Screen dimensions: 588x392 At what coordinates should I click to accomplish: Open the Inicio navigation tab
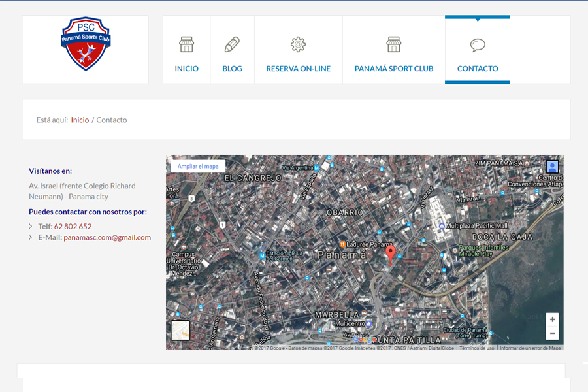pyautogui.click(x=186, y=68)
